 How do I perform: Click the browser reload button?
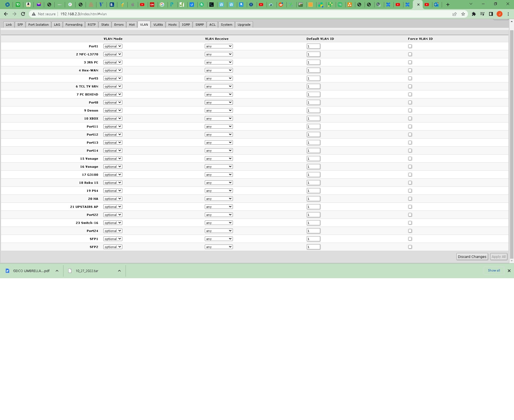[23, 14]
